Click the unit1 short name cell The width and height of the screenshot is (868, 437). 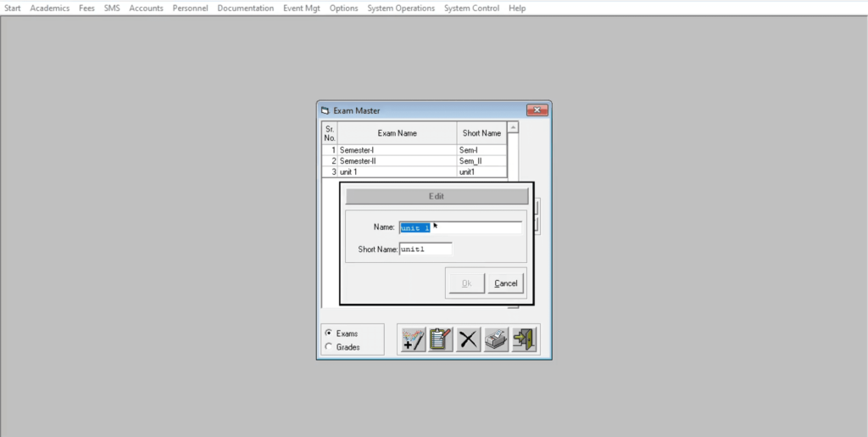(481, 172)
